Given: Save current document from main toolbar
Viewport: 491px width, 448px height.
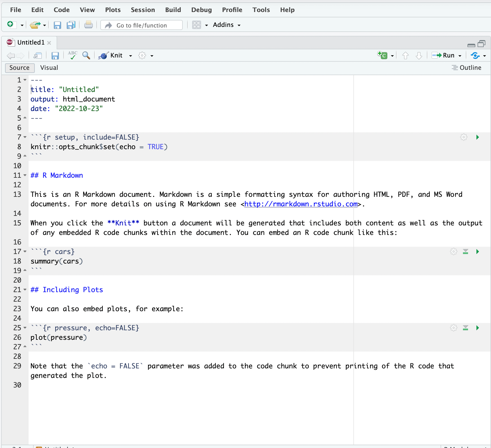Looking at the screenshot, I should pos(57,25).
